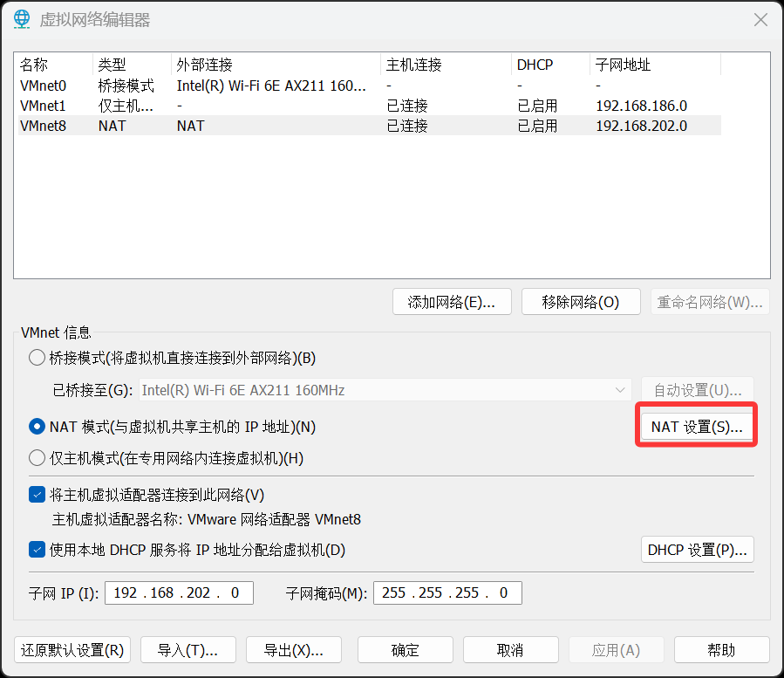Click subnet address 192.168.186.0 cell
This screenshot has height=678, width=784.
(642, 106)
